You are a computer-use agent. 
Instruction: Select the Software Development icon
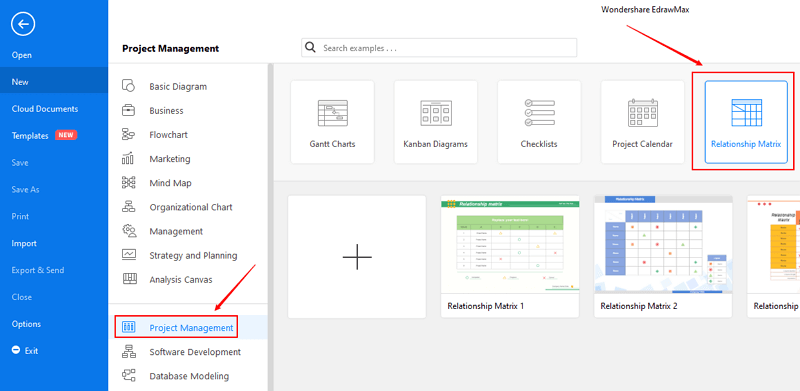pyautogui.click(x=128, y=351)
